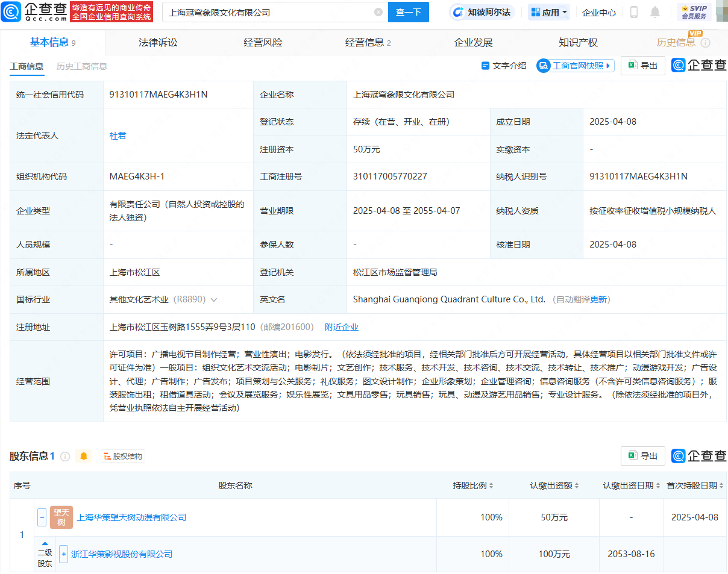Click registration authority 松江区市场监督管理局
The image size is (728, 574).
click(395, 272)
